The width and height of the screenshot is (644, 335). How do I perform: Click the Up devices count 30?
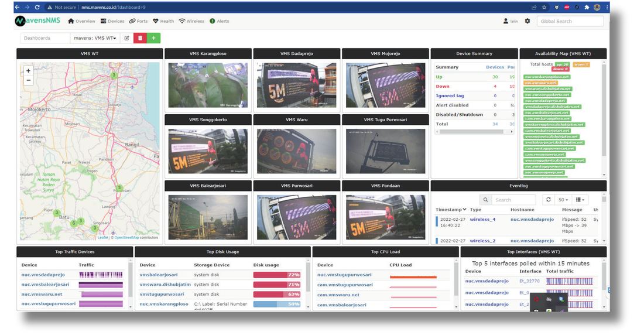[495, 77]
